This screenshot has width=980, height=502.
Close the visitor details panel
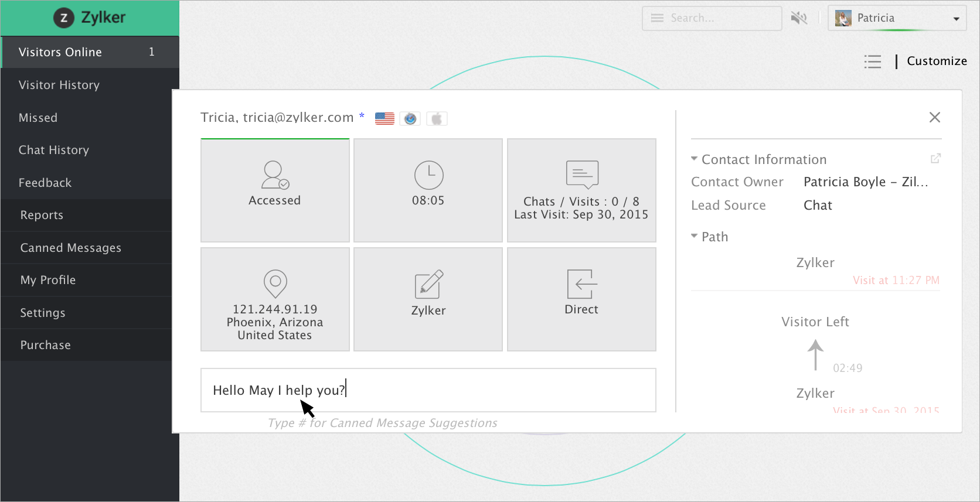tap(935, 117)
